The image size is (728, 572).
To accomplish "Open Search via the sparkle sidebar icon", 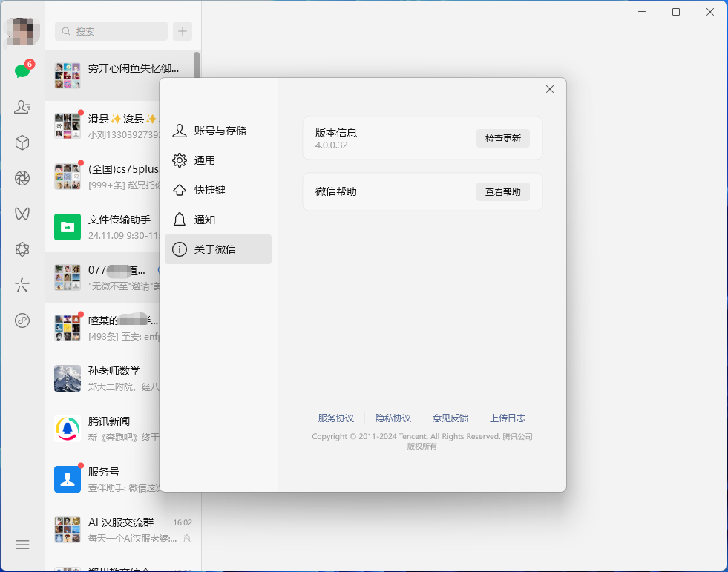I will click(22, 284).
